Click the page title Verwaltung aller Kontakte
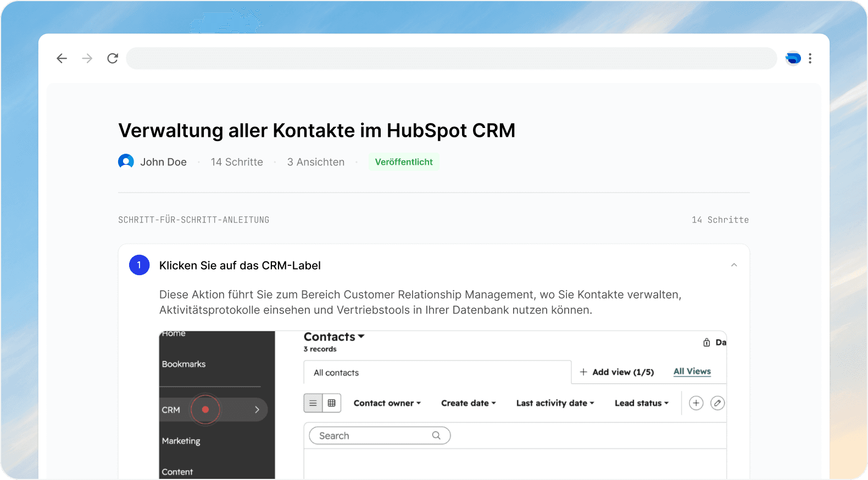 [x=317, y=131]
